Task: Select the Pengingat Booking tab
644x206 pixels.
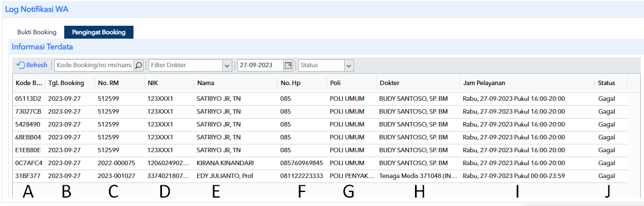Action: tap(98, 32)
